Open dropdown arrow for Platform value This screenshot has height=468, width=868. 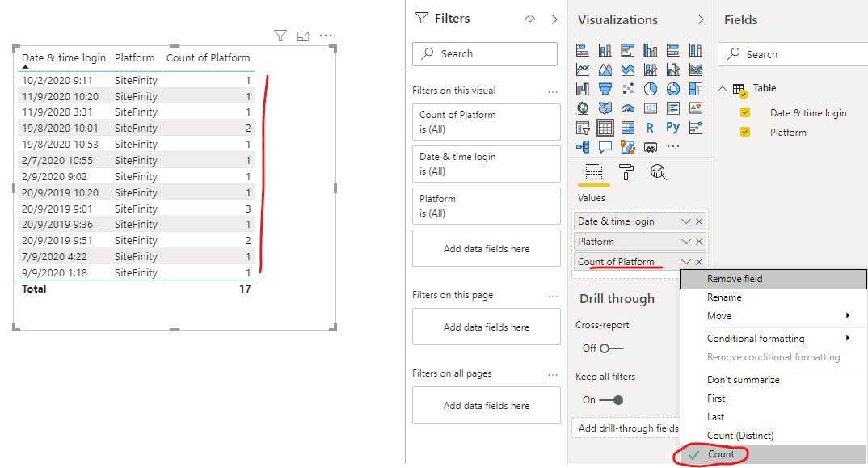[x=686, y=242]
